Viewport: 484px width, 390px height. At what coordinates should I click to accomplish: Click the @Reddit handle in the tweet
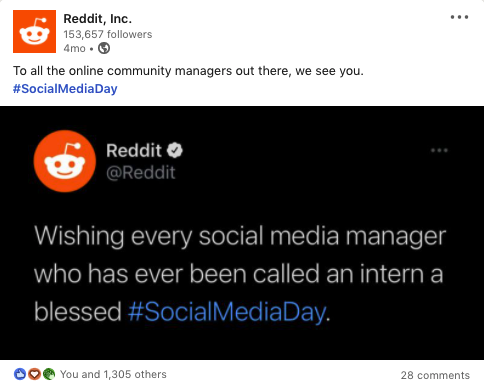(141, 173)
